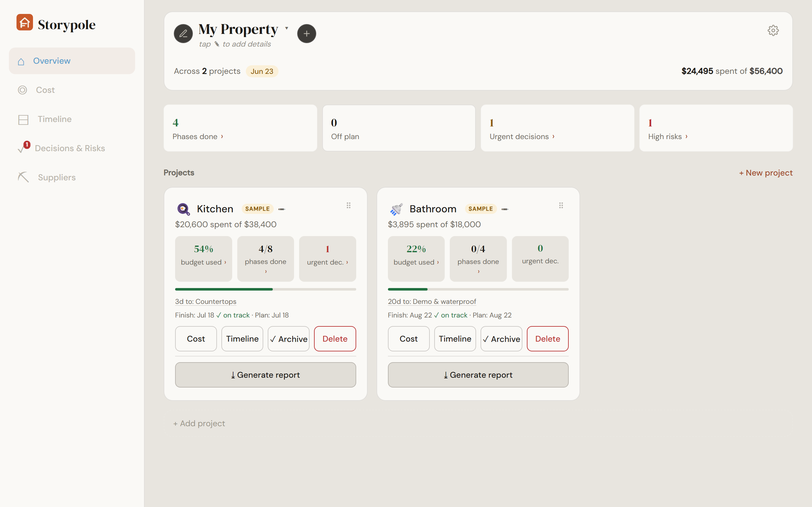Click the Kitchen status dash indicator
Image resolution: width=812 pixels, height=507 pixels.
282,209
